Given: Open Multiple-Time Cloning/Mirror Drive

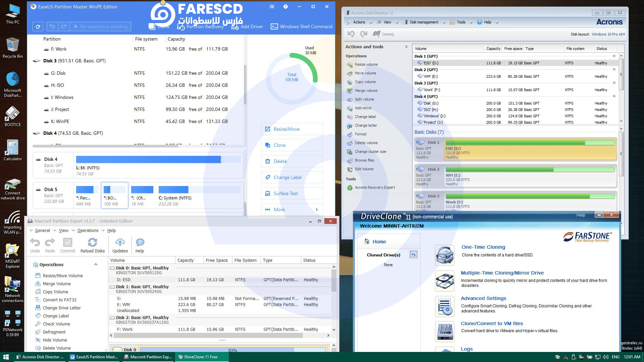Looking at the screenshot, I should (x=502, y=273).
